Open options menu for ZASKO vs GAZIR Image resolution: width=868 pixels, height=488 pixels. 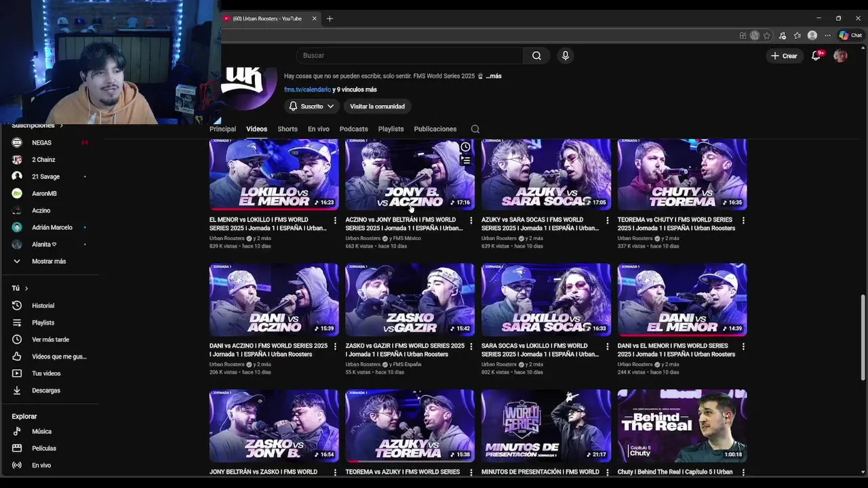point(471,346)
